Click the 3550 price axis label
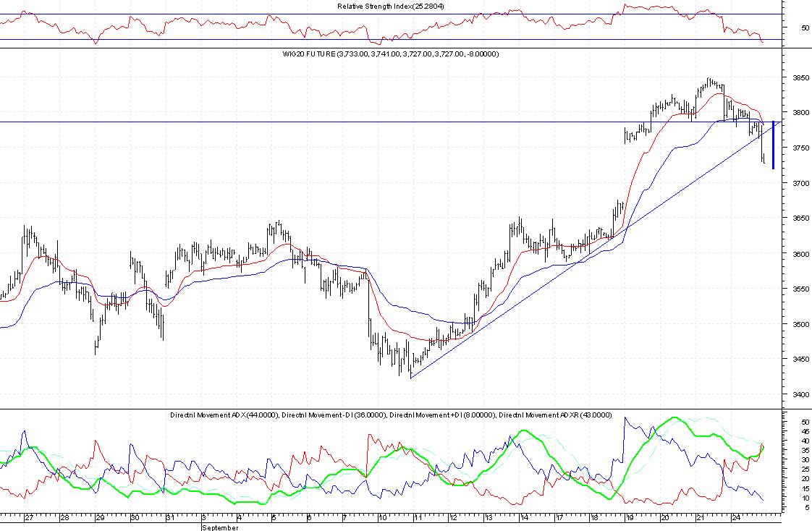 (x=801, y=289)
